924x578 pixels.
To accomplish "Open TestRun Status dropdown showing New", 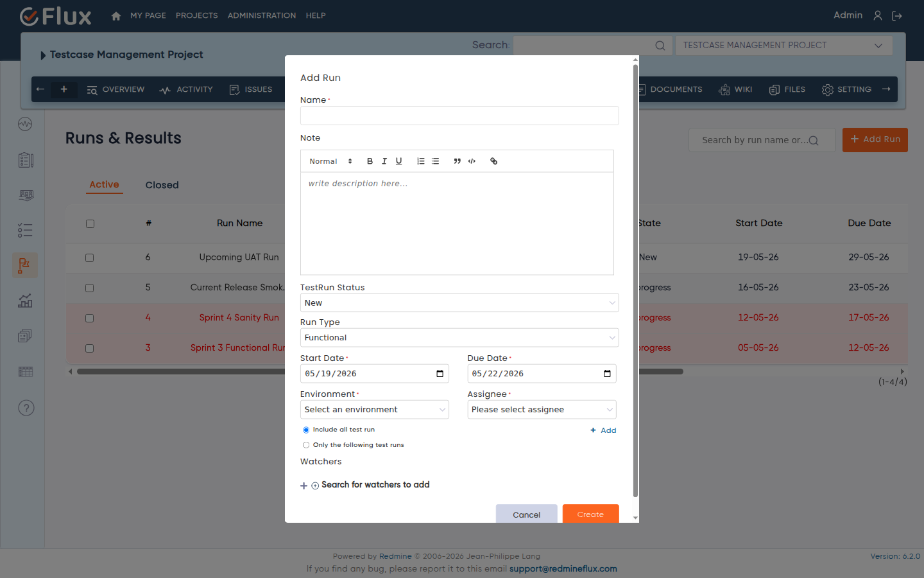I will tap(459, 302).
